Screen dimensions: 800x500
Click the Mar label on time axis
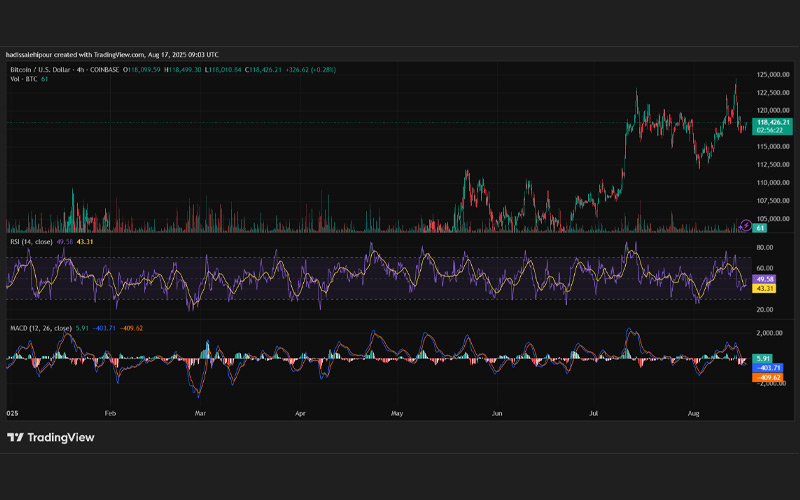[x=200, y=413]
